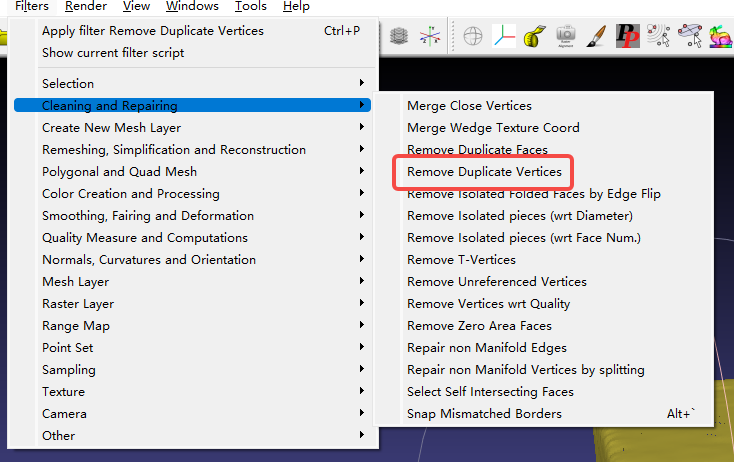The height and width of the screenshot is (462, 734).
Task: Select Merge Close Vertices
Action: click(469, 105)
